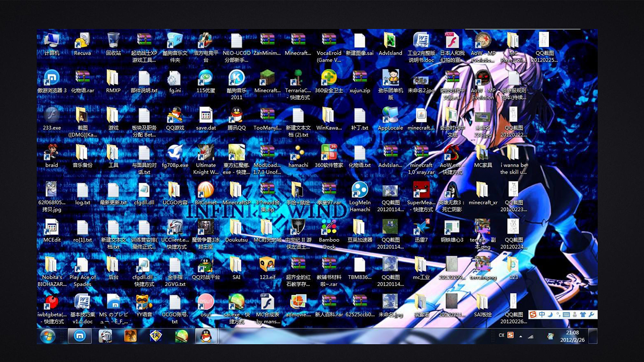644x362 pixels.
Task: Open the RMXP folder
Action: tap(113, 82)
